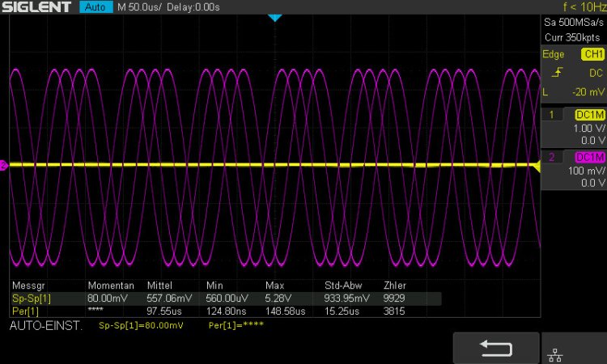
Task: Select the yellow CH1 trigger source badge
Action: click(x=592, y=54)
